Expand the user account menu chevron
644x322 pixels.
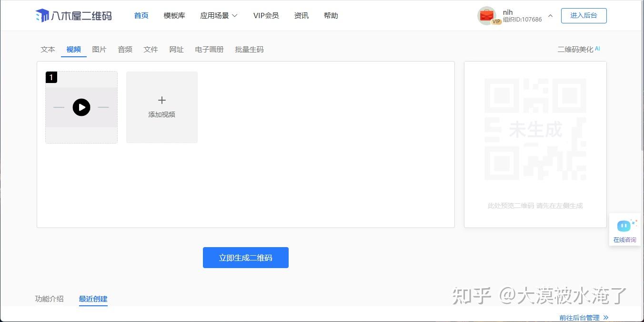[x=550, y=16]
